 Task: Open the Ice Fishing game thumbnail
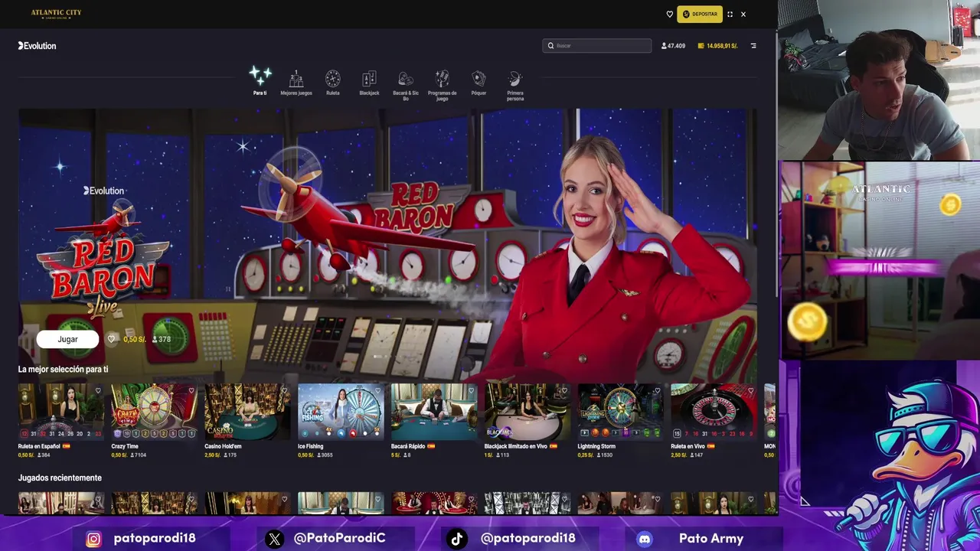(x=341, y=411)
